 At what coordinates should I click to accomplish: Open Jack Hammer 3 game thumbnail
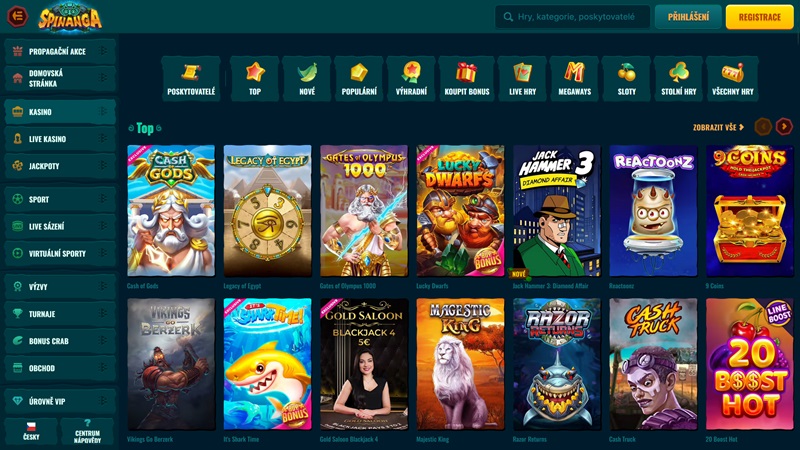(x=557, y=211)
